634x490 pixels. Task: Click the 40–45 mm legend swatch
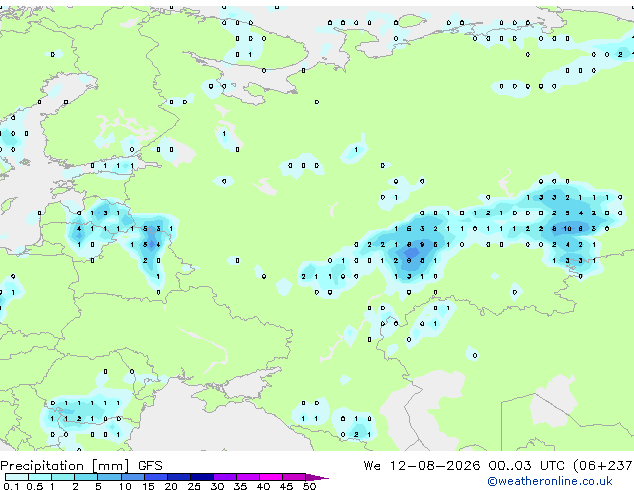click(271, 477)
